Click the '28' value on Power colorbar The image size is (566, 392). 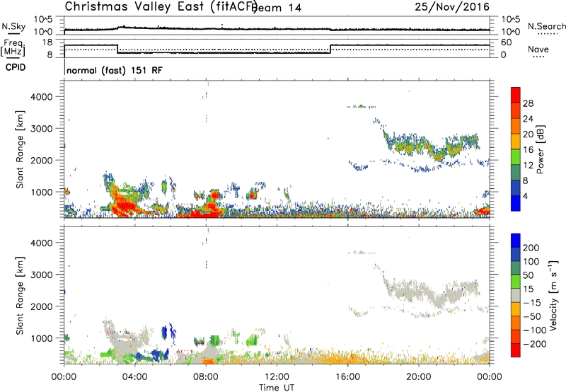(528, 103)
